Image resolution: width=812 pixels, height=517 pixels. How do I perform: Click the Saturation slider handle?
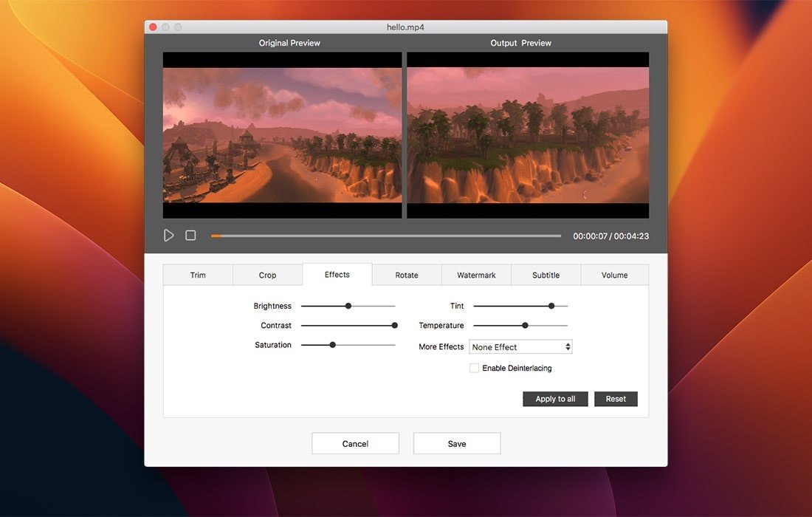point(333,345)
